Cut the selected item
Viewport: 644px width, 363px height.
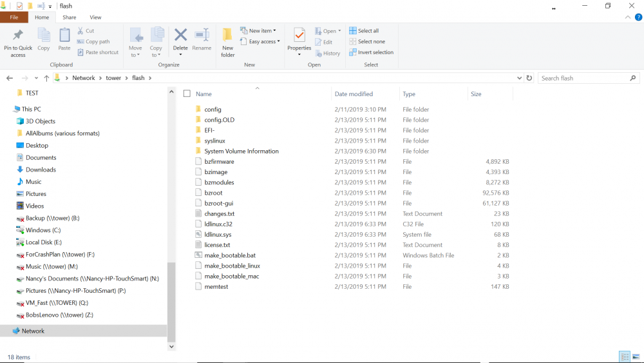pyautogui.click(x=86, y=31)
